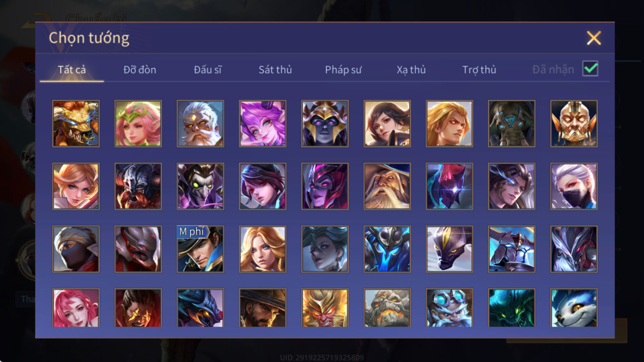Viewport: 644px width, 362px height.
Task: Select the rock golem hero portrait
Action: [x=387, y=308]
